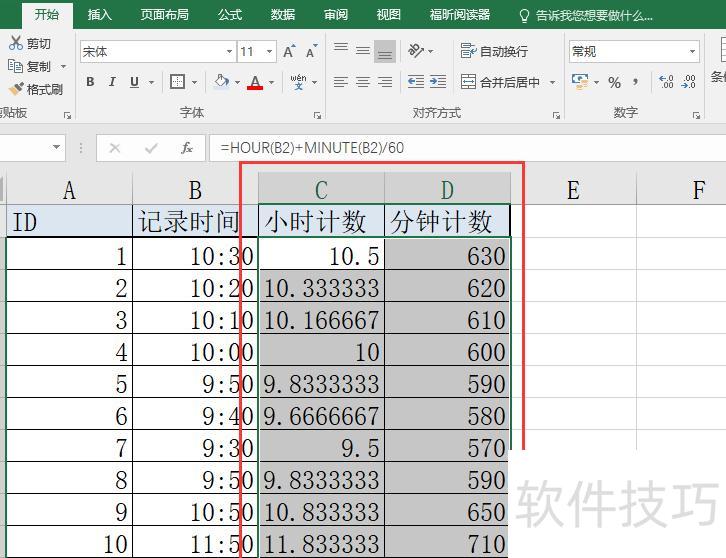Open Alignment group dialog launcher
The image size is (726, 558).
556,115
